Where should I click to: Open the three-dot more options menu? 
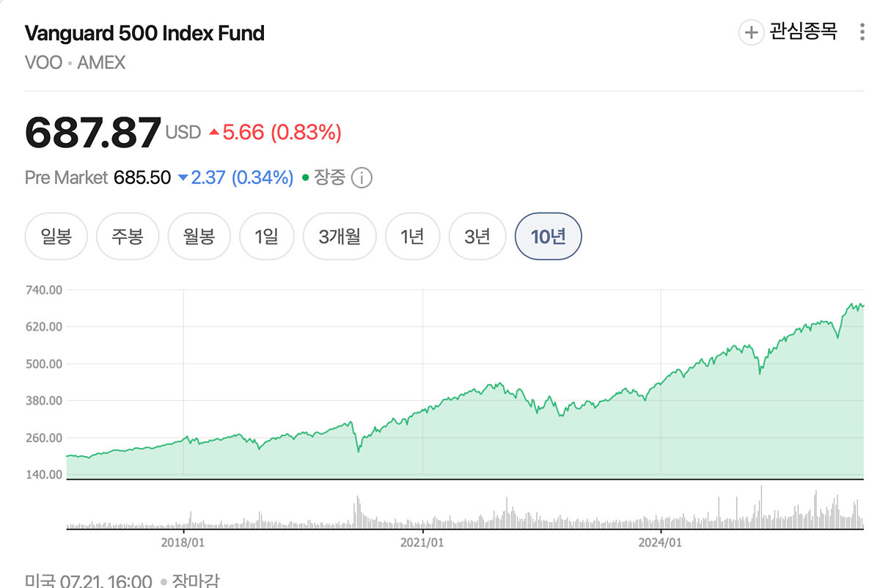coord(862,32)
